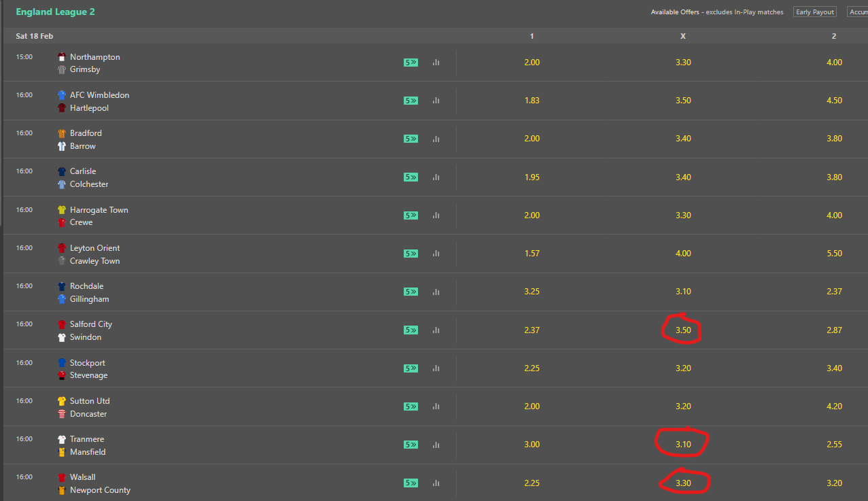Select the 3.20 draw for Sutton Utd v Doncaster
Image resolution: width=868 pixels, height=501 pixels.
683,406
